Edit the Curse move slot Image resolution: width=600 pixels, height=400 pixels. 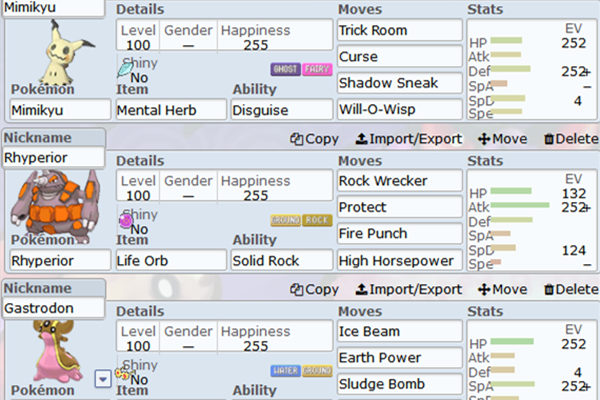coord(400,56)
